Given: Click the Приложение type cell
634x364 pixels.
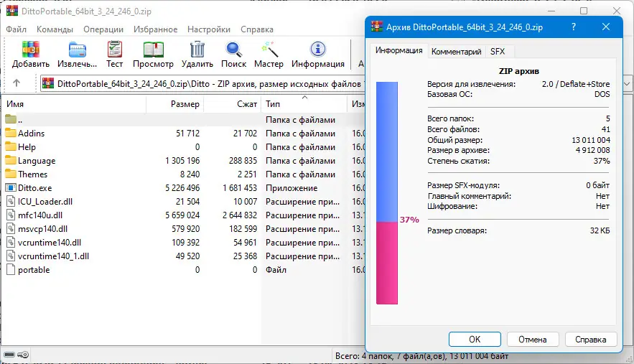Looking at the screenshot, I should click(x=292, y=187).
